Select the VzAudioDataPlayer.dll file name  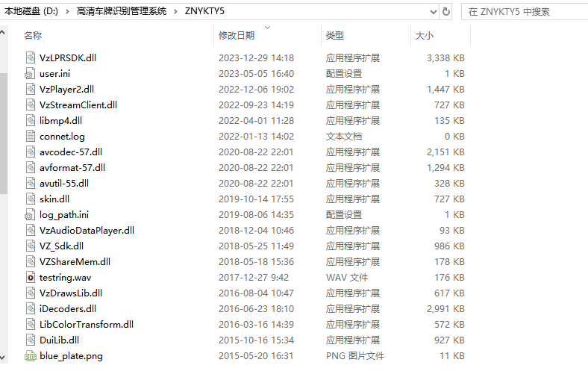click(87, 231)
